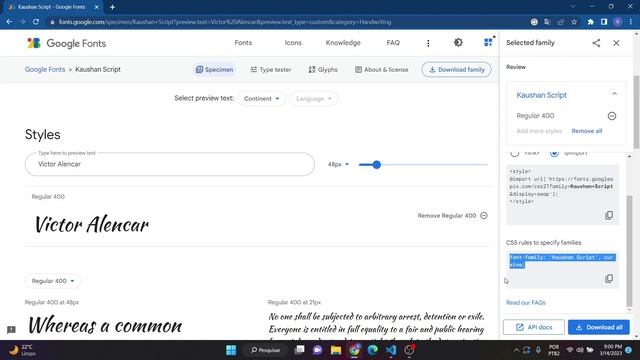The image size is (640, 360).
Task: Copy the CSS font-family rule
Action: [609, 279]
